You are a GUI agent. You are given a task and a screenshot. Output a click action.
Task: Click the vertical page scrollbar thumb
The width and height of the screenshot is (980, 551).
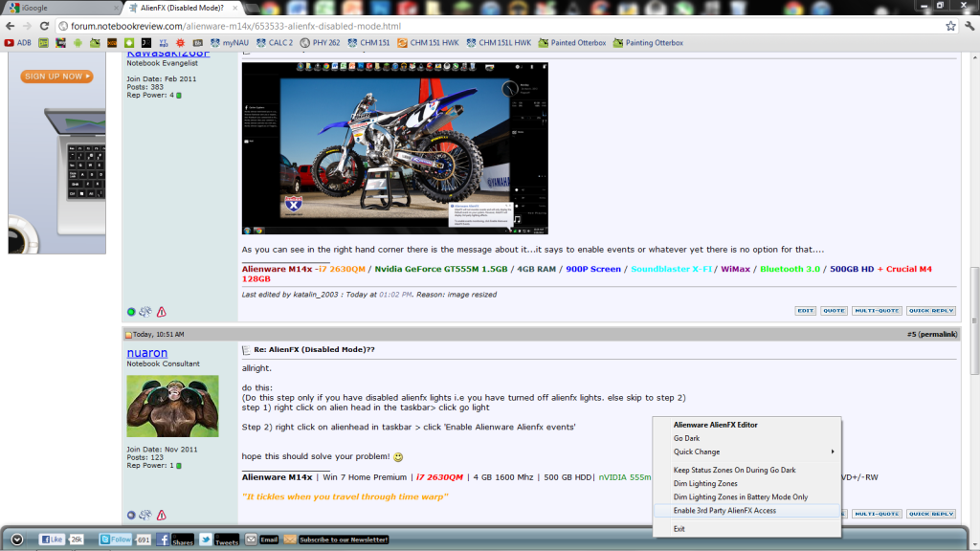[x=974, y=320]
